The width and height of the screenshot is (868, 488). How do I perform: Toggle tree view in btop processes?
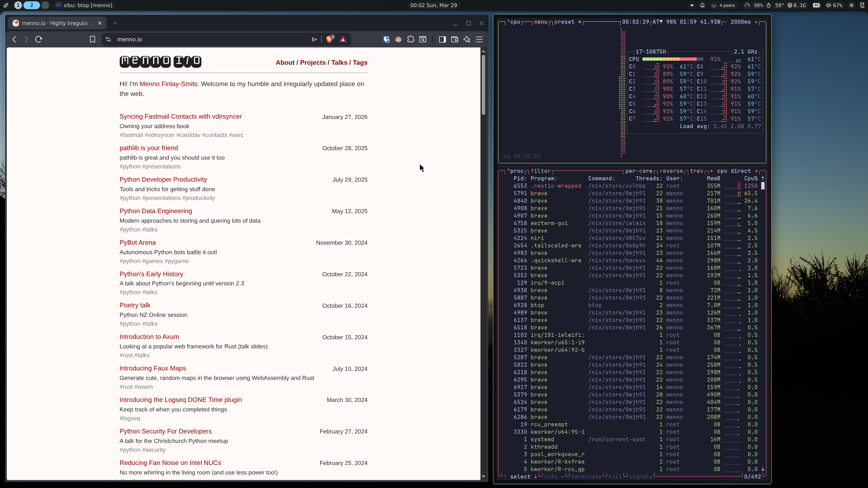pyautogui.click(x=696, y=171)
